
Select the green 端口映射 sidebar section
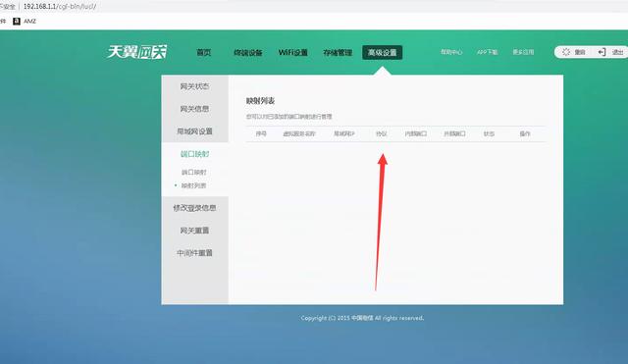pyautogui.click(x=194, y=154)
